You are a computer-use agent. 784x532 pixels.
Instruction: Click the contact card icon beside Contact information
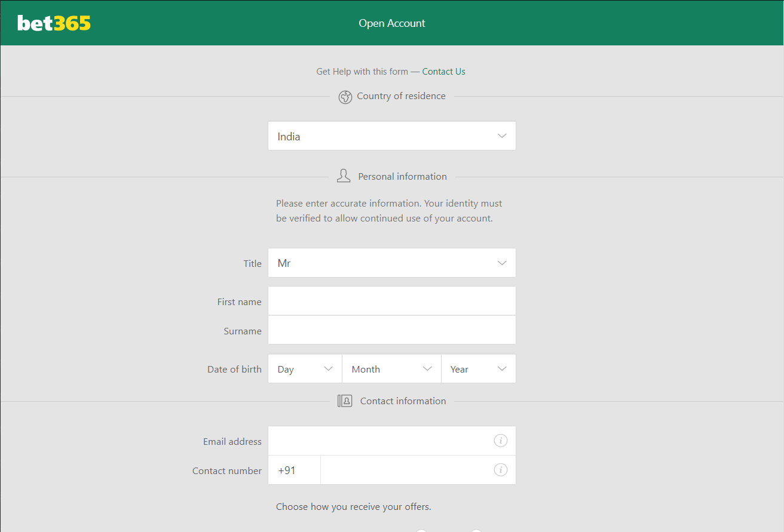(x=345, y=401)
